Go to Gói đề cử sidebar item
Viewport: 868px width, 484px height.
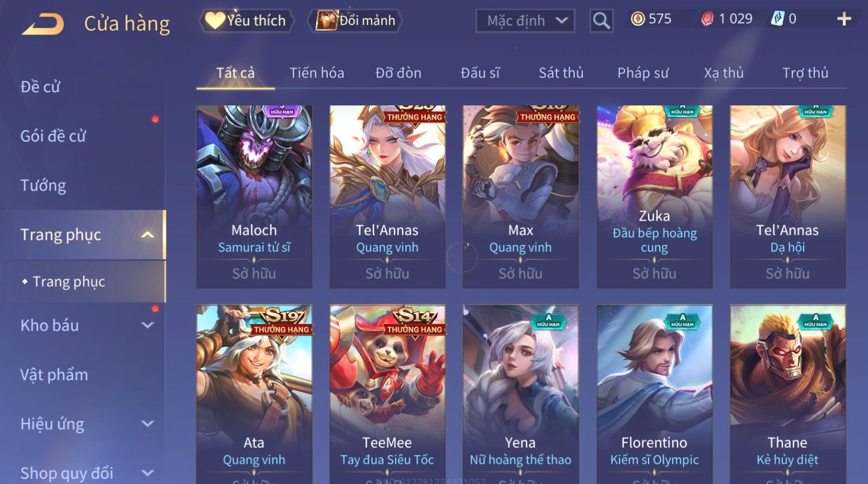click(53, 136)
